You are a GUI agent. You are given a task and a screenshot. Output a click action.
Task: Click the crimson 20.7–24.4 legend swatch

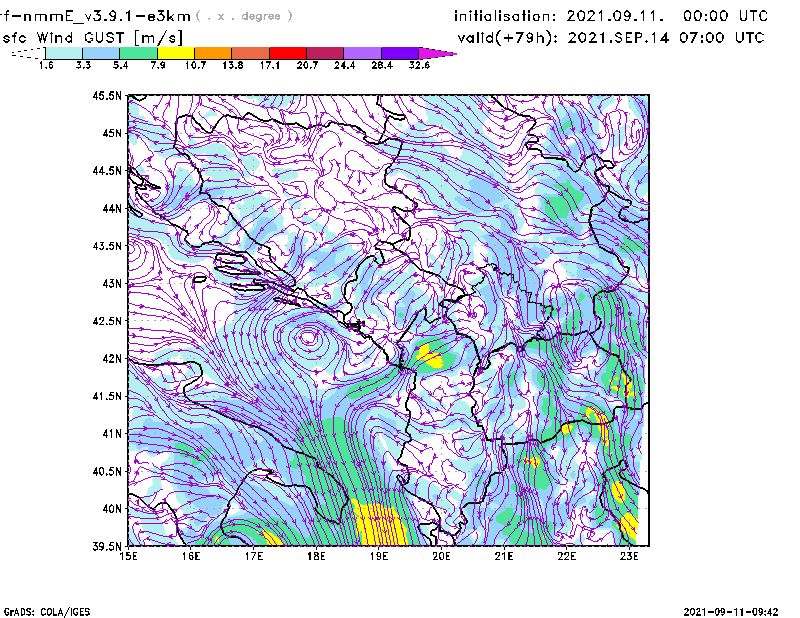pyautogui.click(x=326, y=53)
